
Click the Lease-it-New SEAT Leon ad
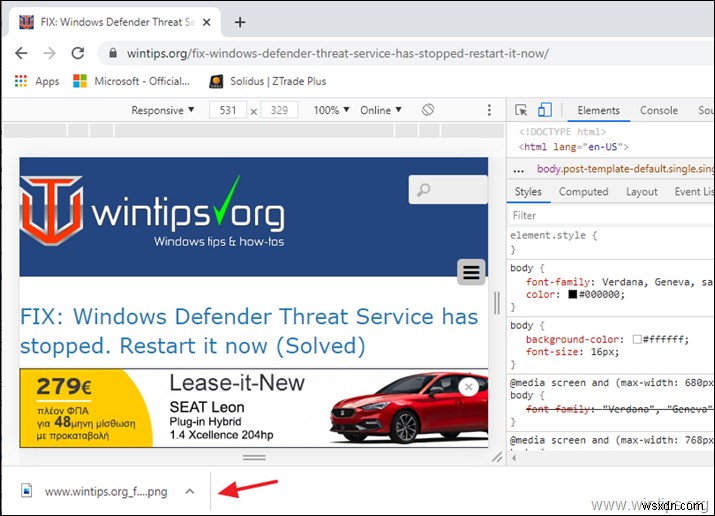254,408
